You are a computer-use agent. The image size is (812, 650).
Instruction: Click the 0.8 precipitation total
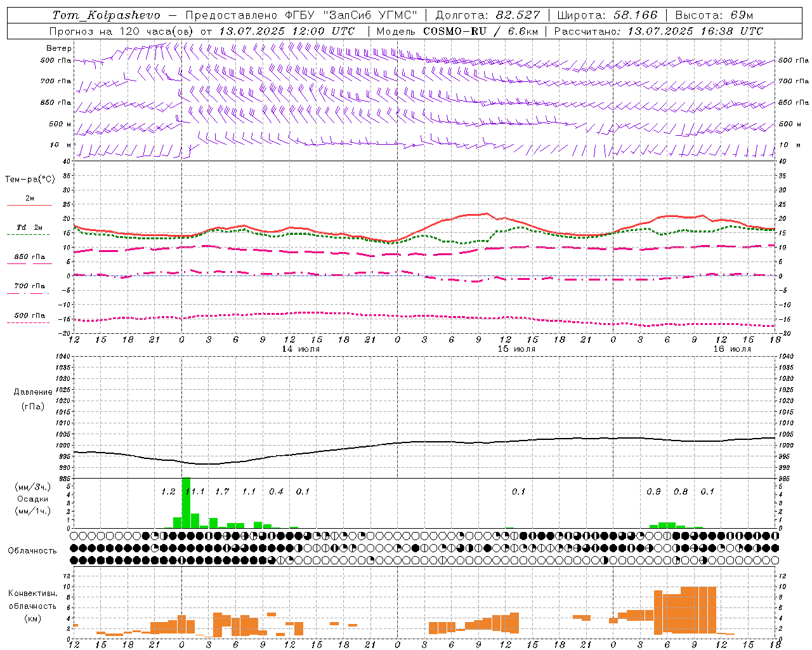(681, 492)
